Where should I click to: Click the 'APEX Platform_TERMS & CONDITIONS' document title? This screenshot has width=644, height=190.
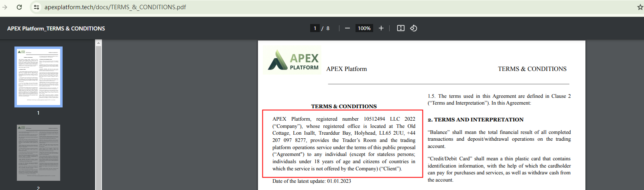pyautogui.click(x=56, y=28)
